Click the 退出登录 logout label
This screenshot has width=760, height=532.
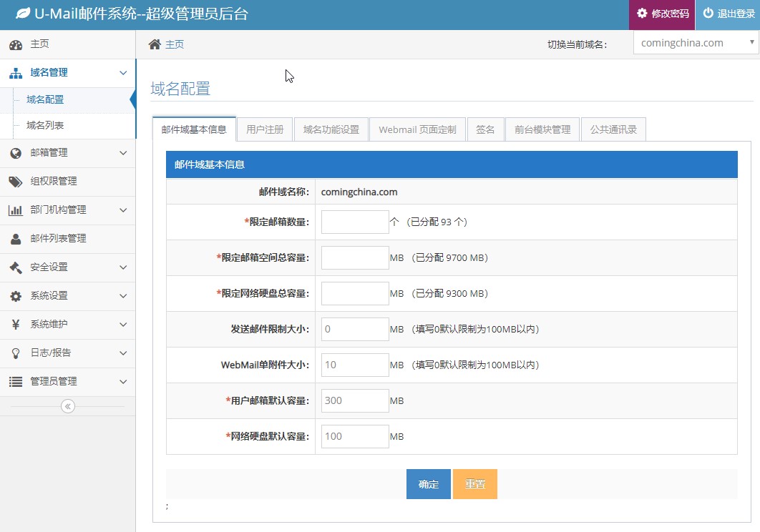(x=736, y=14)
